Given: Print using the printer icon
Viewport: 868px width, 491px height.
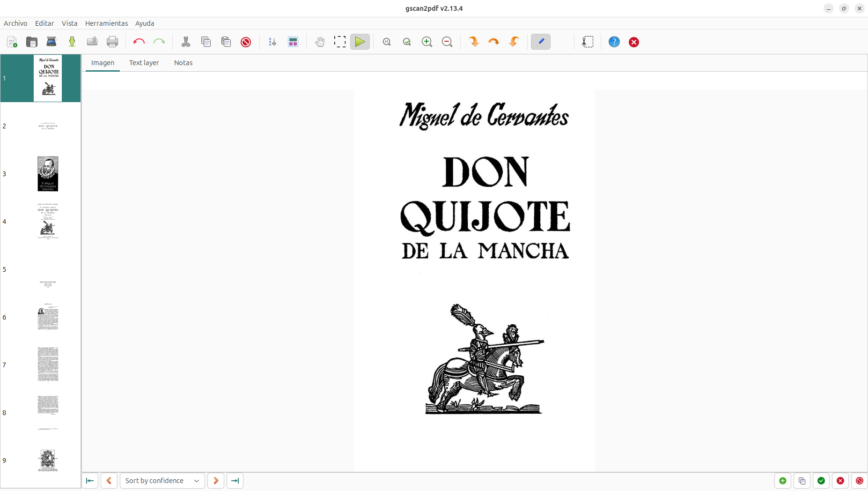Looking at the screenshot, I should (112, 42).
